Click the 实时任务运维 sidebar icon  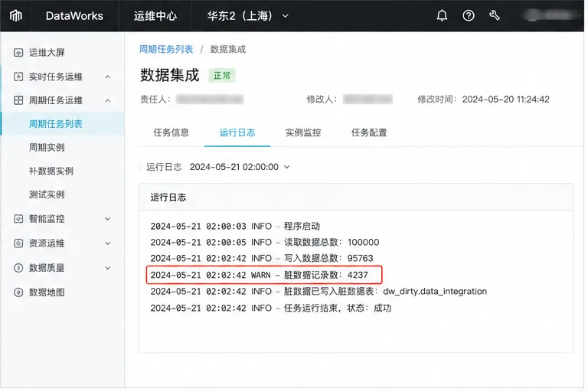18,77
